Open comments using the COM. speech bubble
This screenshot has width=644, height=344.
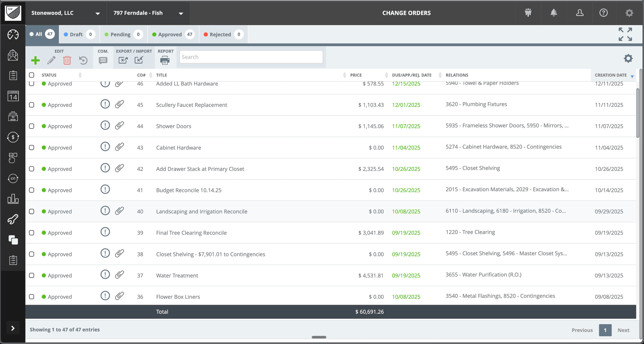[x=103, y=60]
